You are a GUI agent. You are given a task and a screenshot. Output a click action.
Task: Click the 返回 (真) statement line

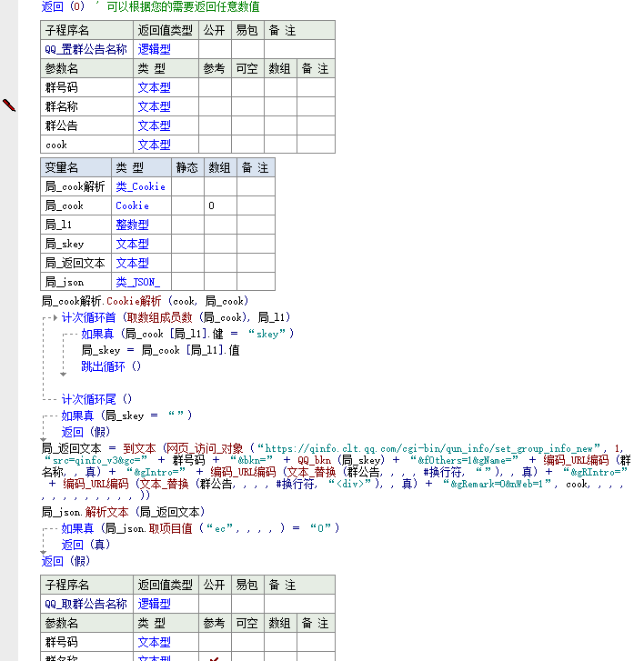tap(86, 545)
